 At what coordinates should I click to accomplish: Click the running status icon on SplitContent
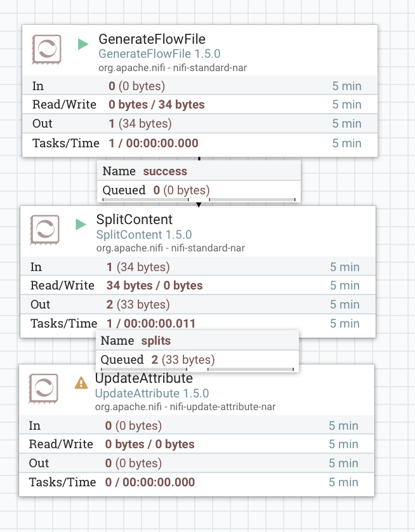pyautogui.click(x=81, y=224)
